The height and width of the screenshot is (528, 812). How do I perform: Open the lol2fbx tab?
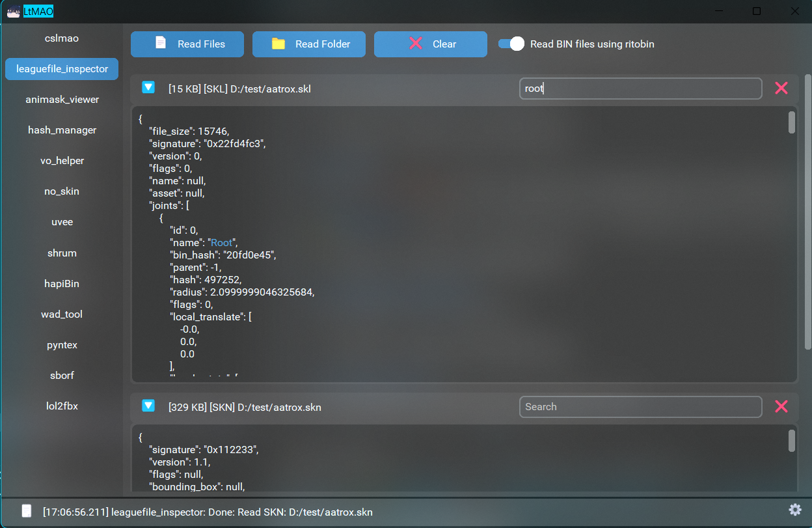coord(62,406)
